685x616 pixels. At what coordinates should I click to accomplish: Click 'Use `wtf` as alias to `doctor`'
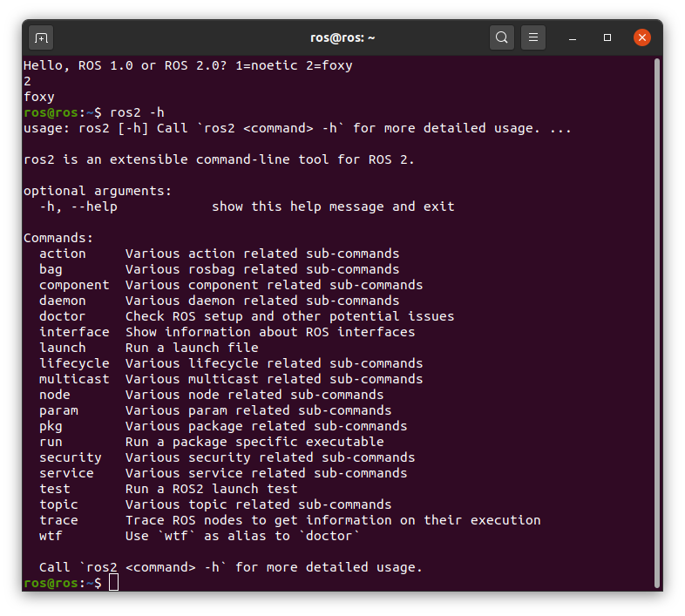click(x=242, y=536)
